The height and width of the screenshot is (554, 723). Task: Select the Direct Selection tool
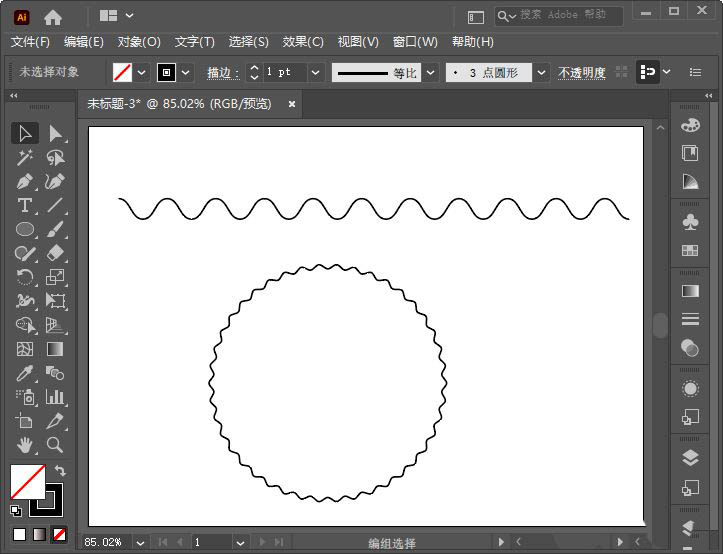coord(55,133)
